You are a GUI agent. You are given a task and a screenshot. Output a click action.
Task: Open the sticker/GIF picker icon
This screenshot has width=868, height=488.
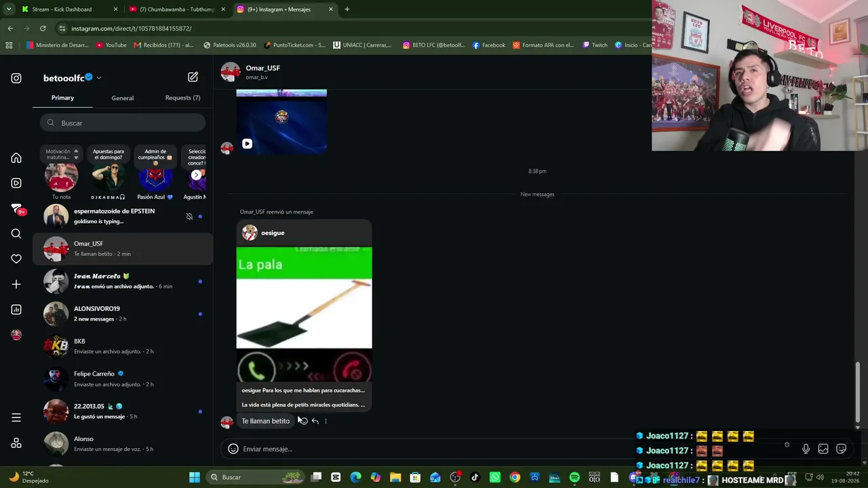[842, 449]
